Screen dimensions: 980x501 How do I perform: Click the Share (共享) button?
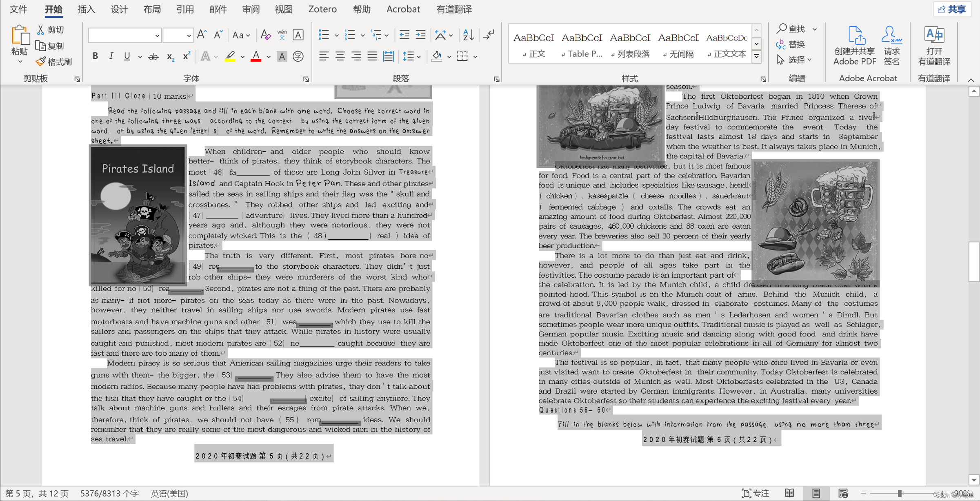point(952,9)
